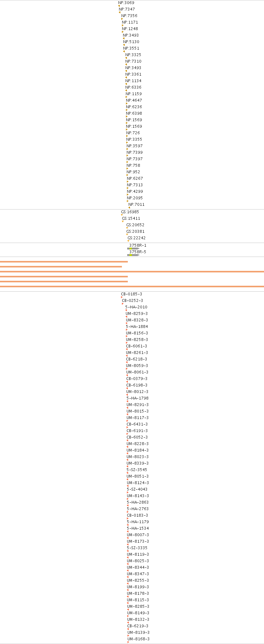The image size is (264, 644).
Task: Click feature label NP:7347
Action: [x=127, y=9]
